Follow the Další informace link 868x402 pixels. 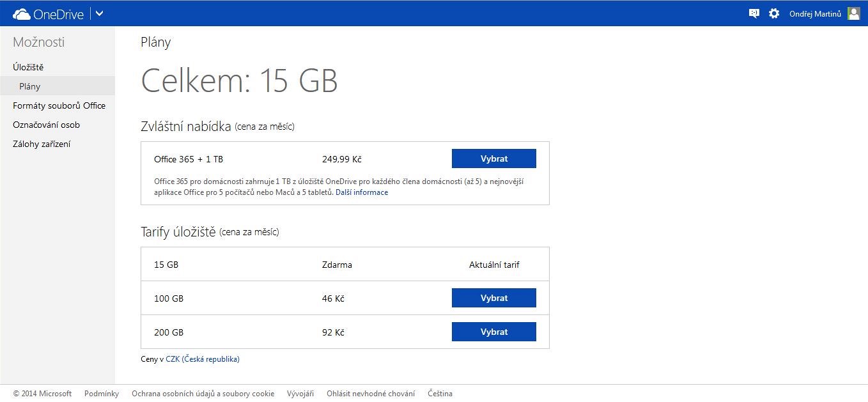[x=362, y=192]
